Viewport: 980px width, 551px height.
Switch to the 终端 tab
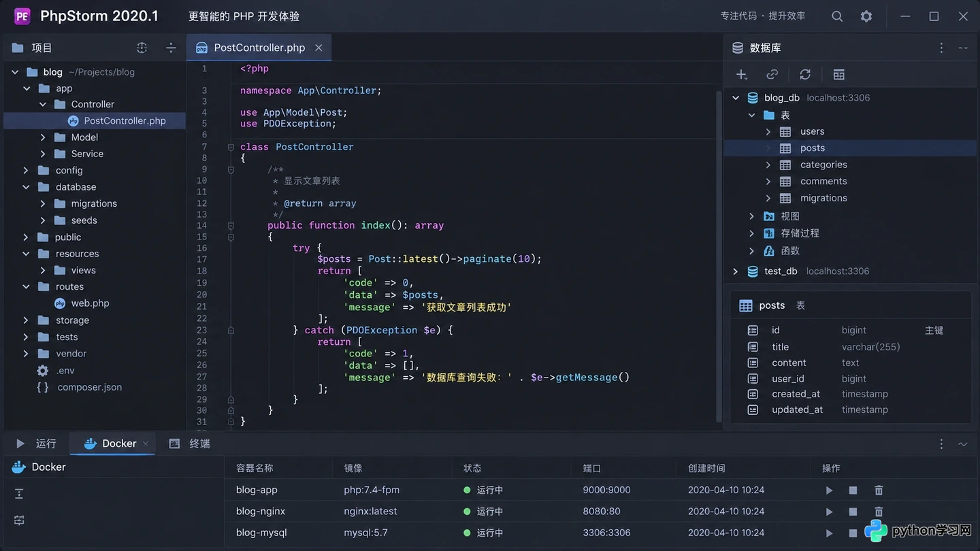[189, 444]
